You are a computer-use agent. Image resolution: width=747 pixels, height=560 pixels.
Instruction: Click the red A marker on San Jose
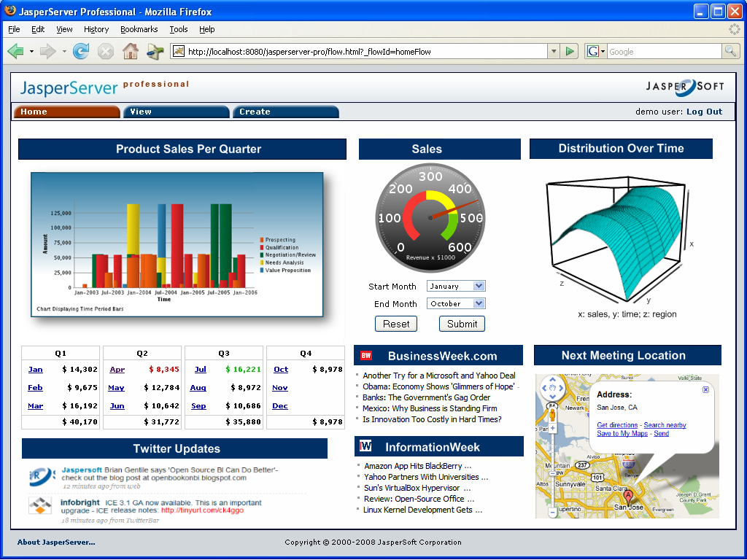628,497
